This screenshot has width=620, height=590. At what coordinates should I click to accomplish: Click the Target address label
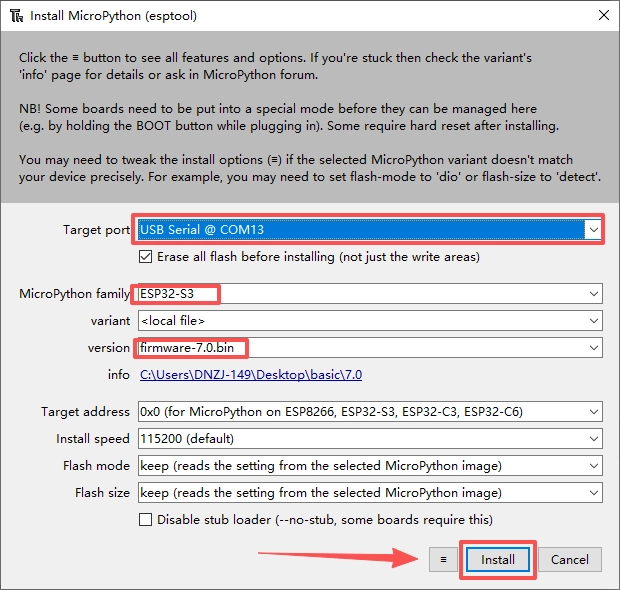85,412
